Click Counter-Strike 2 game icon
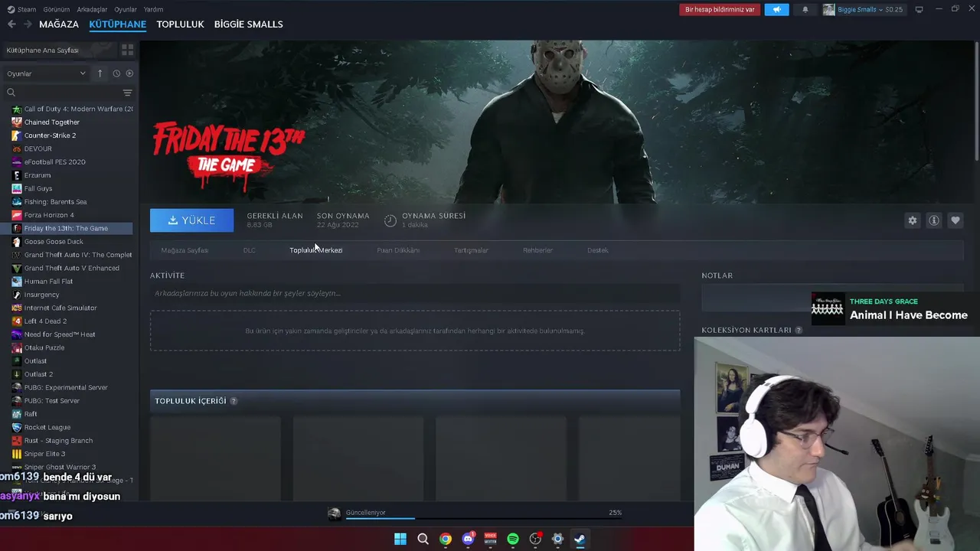Viewport: 980px width, 551px height. tap(17, 135)
